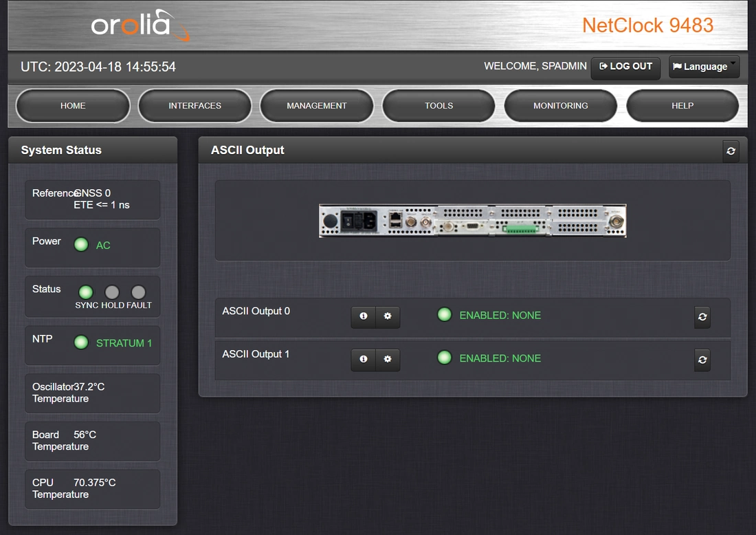Click the ASCII Output panel title

247,150
